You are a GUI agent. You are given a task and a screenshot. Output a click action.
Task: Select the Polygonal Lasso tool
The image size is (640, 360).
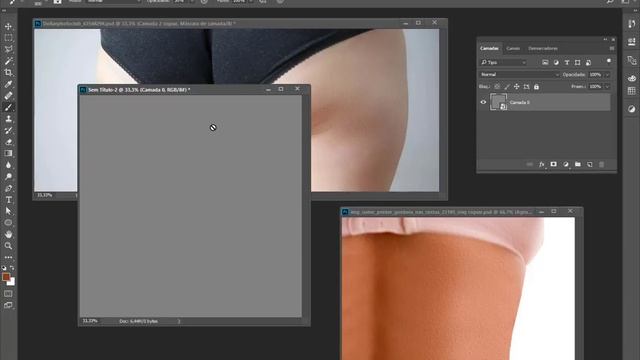(x=8, y=49)
